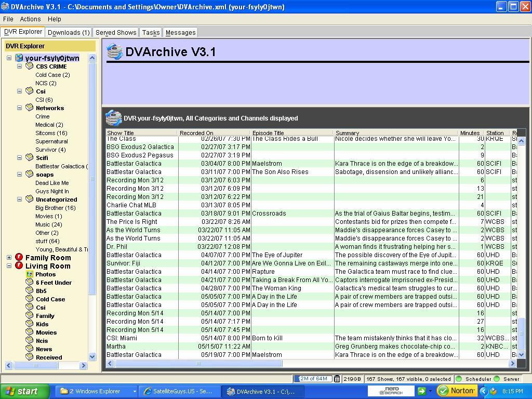Click the tree panel down scroll arrow
Image resolution: width=532 pixels, height=399 pixels.
[92, 356]
